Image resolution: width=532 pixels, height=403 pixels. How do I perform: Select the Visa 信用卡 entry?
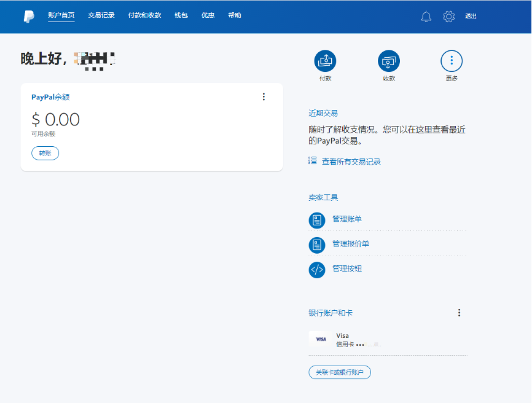point(388,340)
